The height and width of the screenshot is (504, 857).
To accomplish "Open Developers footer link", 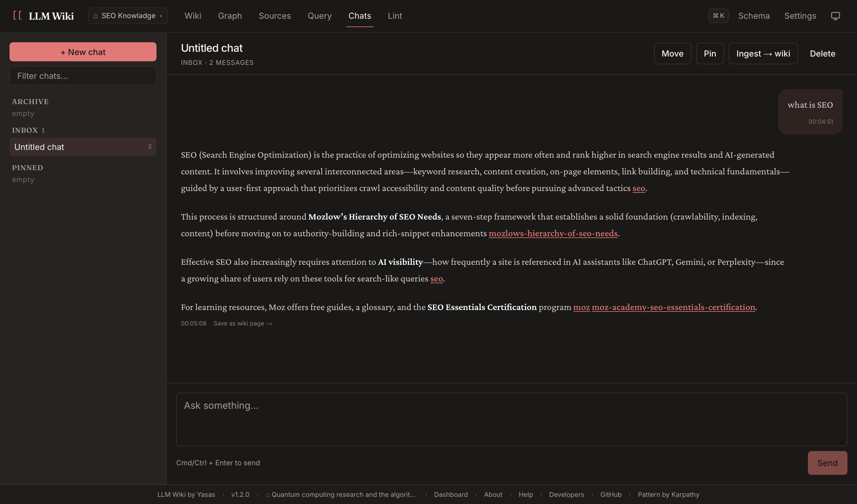I will pyautogui.click(x=566, y=494).
